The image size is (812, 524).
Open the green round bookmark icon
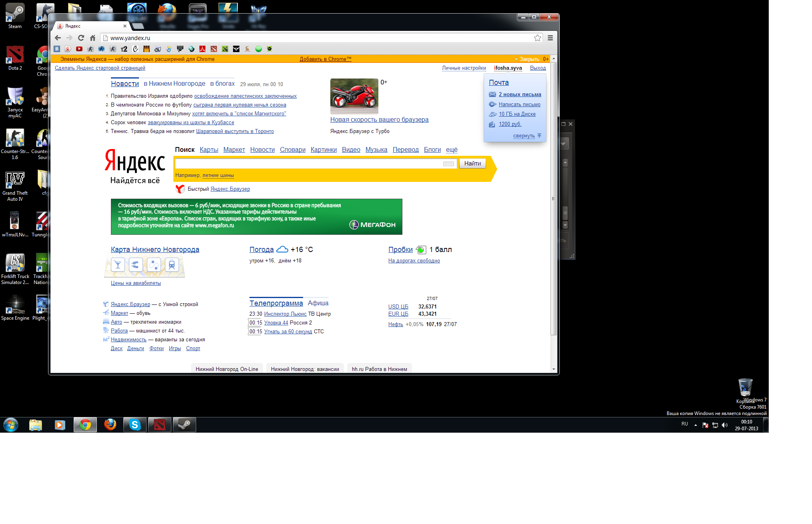(259, 49)
